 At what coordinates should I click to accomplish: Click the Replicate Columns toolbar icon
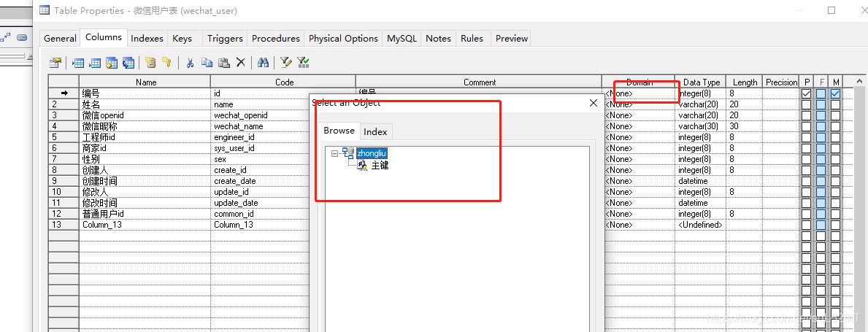[x=128, y=63]
